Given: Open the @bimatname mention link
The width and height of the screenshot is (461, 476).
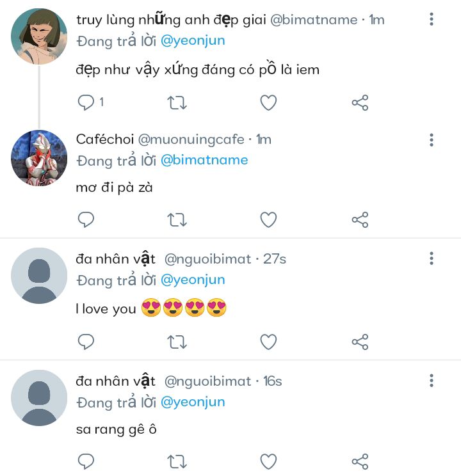Looking at the screenshot, I should 204,160.
